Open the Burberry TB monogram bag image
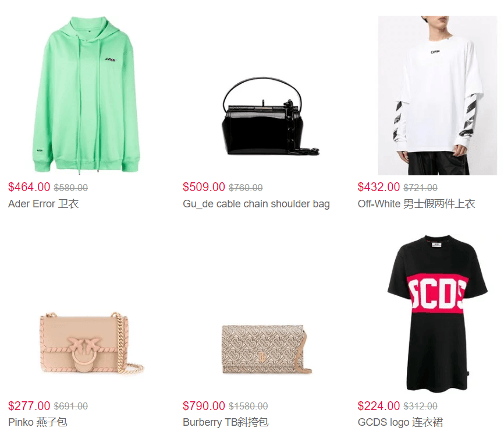This screenshot has width=504, height=438. point(267,349)
